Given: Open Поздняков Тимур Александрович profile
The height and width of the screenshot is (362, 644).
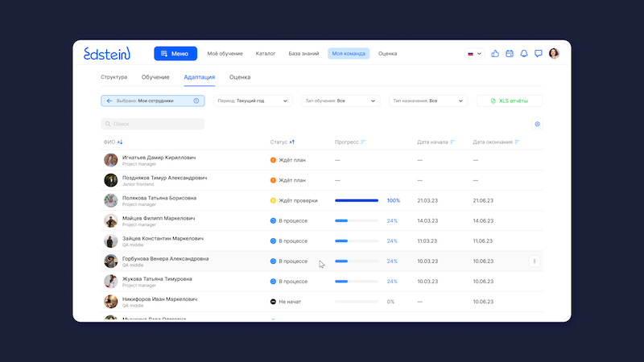Looking at the screenshot, I should tap(165, 178).
